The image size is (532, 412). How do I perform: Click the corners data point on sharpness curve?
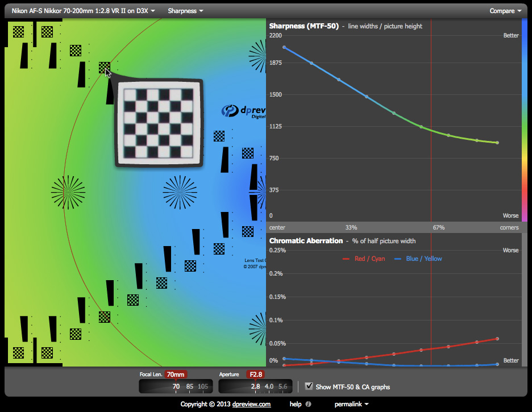point(497,143)
